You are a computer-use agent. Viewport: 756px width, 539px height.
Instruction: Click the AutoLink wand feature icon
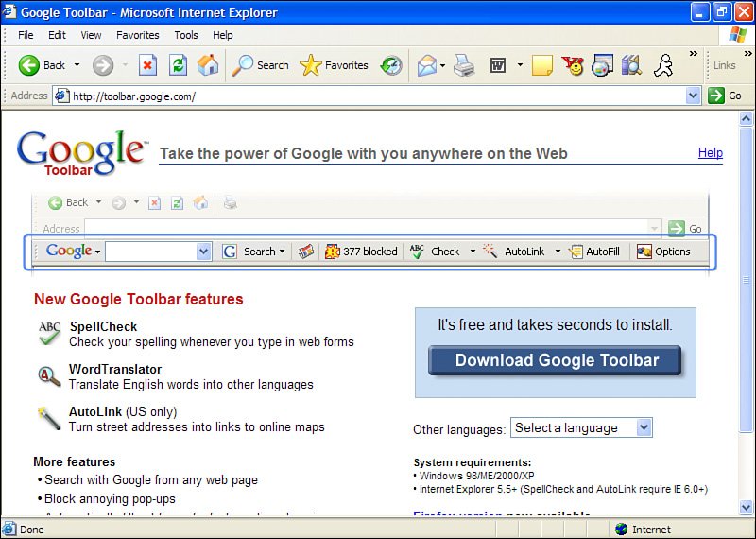point(50,418)
